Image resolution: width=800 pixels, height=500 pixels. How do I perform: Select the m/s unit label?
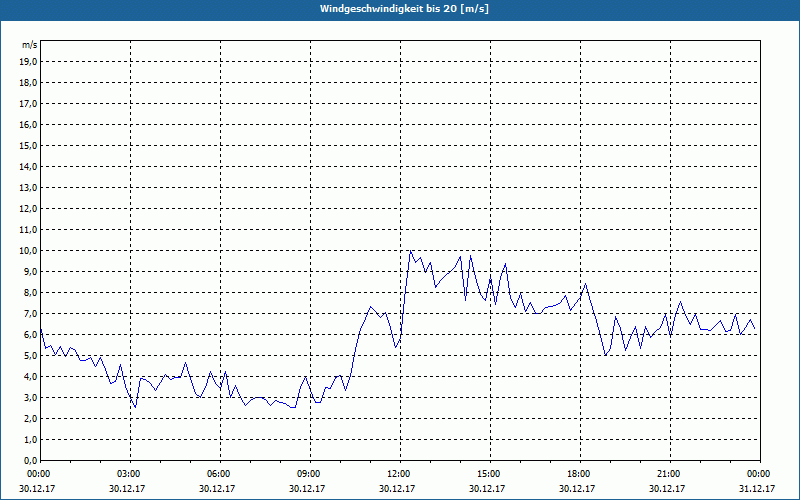29,45
